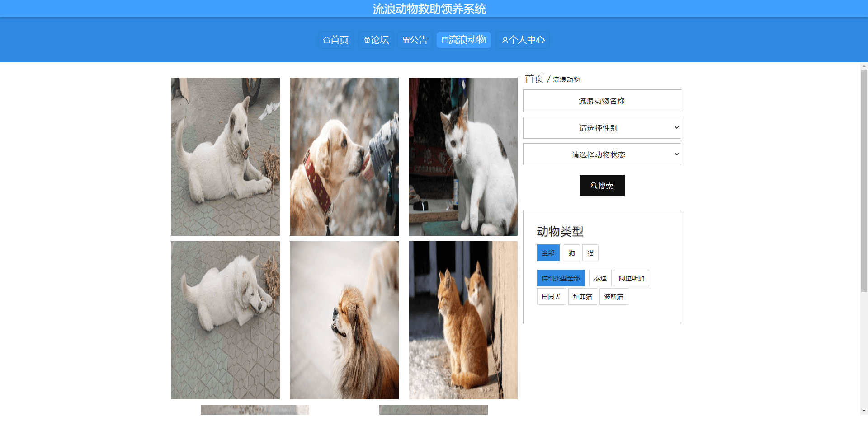Click the 流浪动物 breadcrumb text
Image resolution: width=868 pixels, height=430 pixels.
click(566, 79)
